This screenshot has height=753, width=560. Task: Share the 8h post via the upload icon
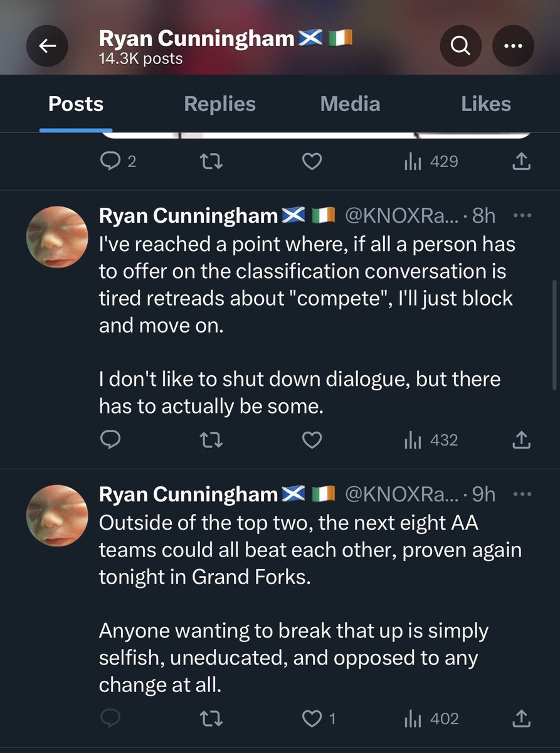pyautogui.click(x=521, y=440)
